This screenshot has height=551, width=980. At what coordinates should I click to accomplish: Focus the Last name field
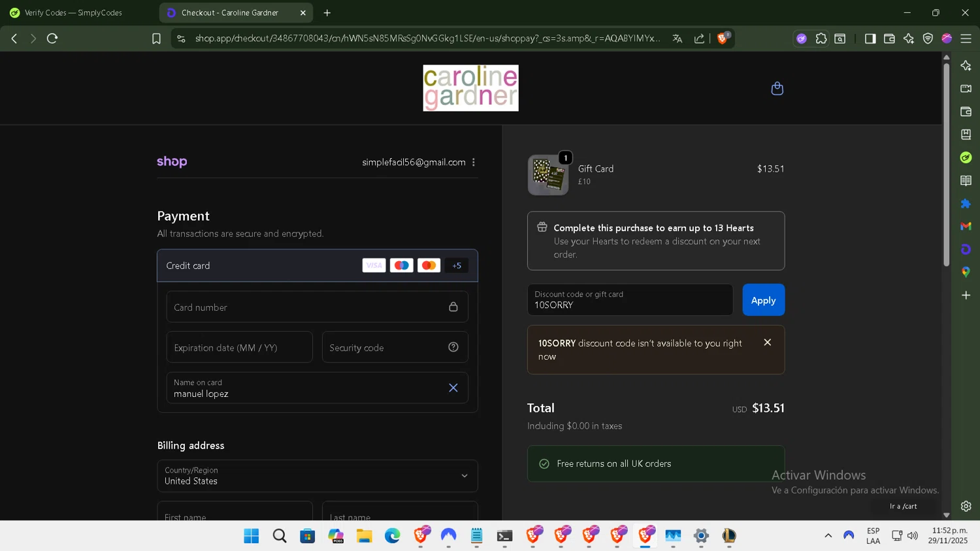click(x=400, y=511)
